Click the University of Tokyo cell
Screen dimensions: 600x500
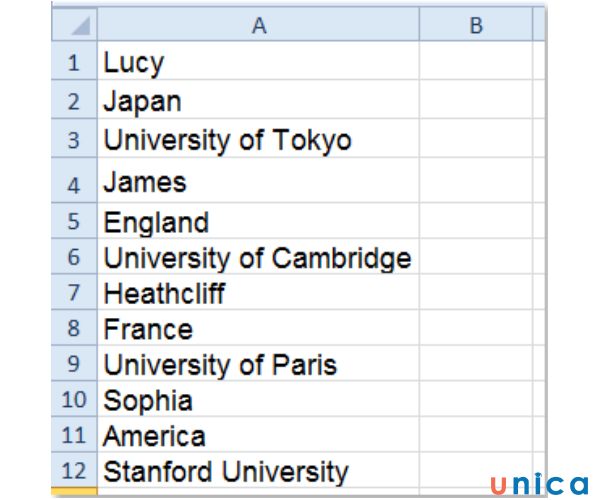[x=258, y=139]
